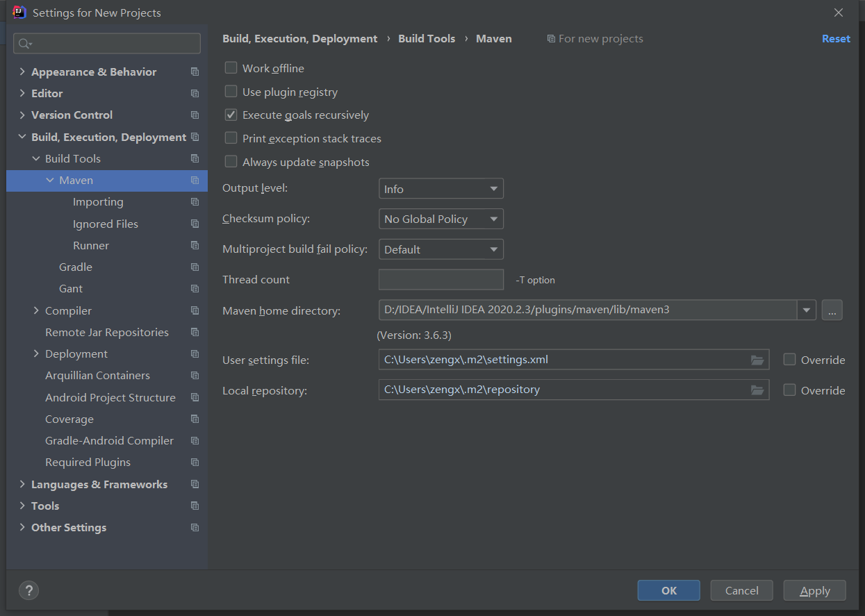Click the folder icon in User settings file field
This screenshot has width=865, height=616.
coord(757,360)
